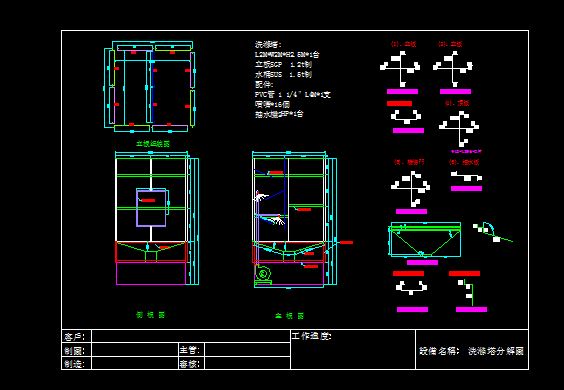
Task: Select the lower spray nozzle in the front view
Action: click(277, 220)
